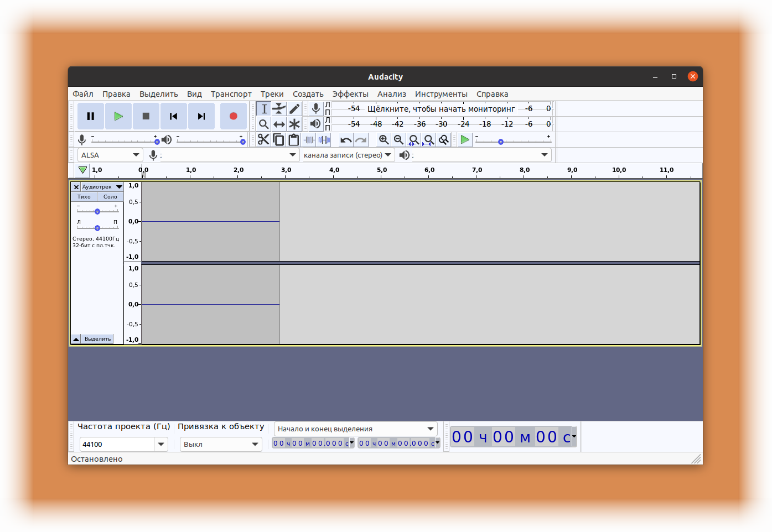Click the selection end time field
The image size is (772, 532).
399,443
